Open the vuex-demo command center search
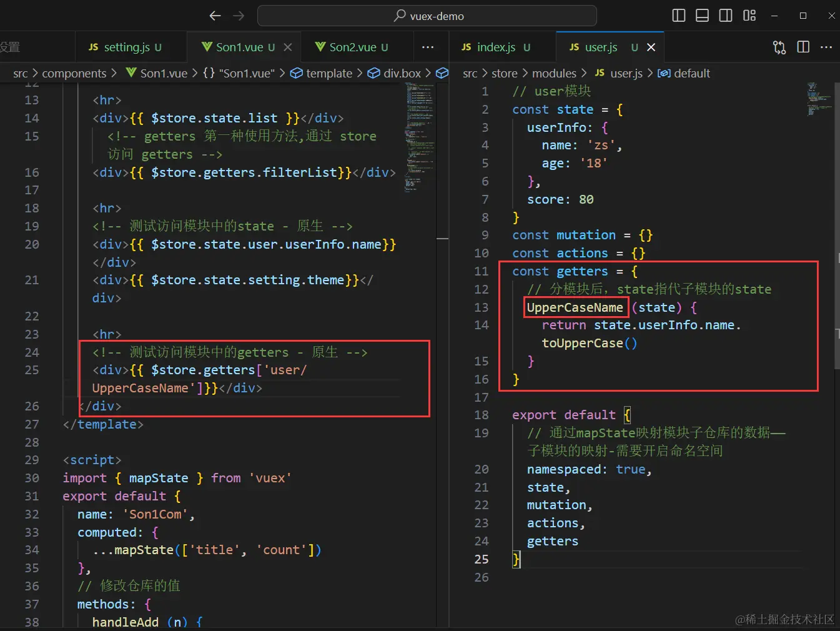The height and width of the screenshot is (631, 840). pos(427,16)
